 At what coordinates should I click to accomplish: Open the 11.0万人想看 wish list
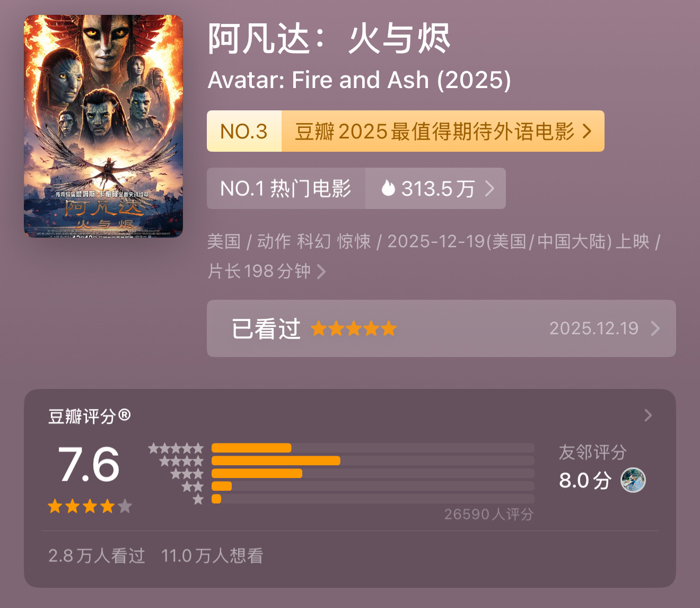(x=212, y=555)
